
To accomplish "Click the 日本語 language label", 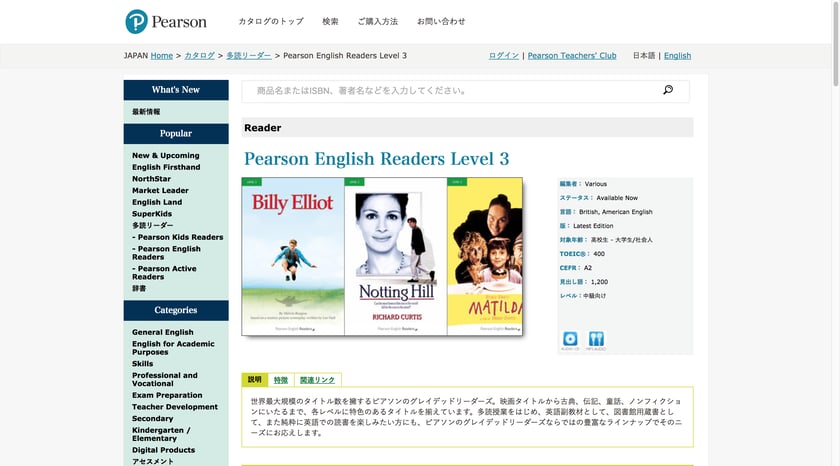I will click(643, 56).
